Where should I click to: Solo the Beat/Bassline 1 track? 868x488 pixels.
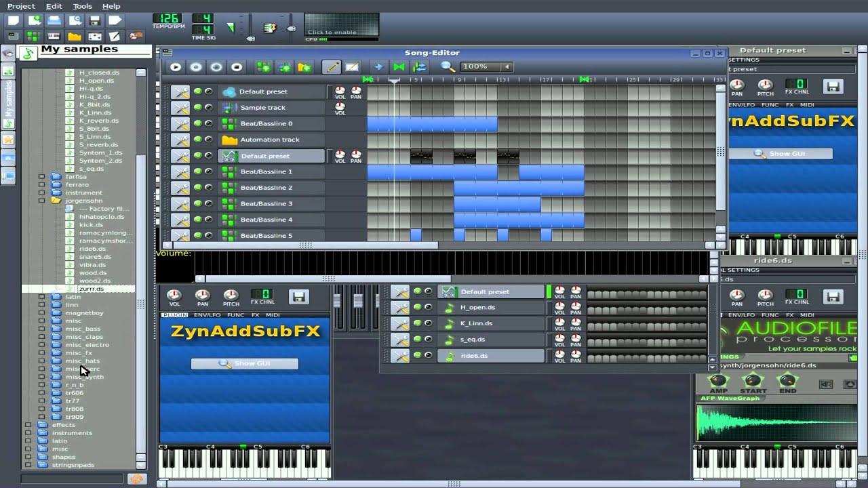tap(208, 171)
